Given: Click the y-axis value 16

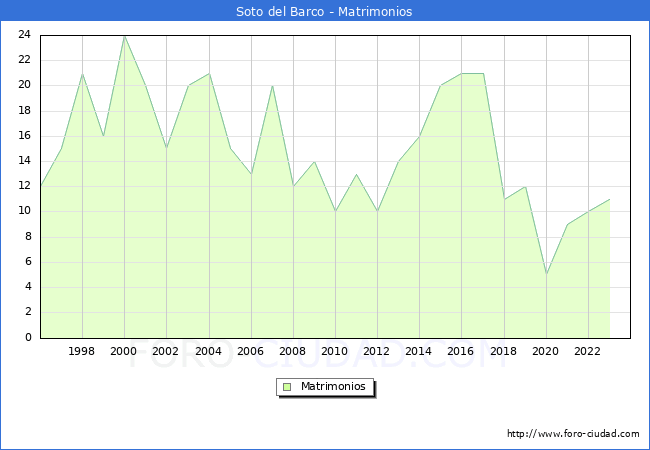Looking at the screenshot, I should pos(24,135).
